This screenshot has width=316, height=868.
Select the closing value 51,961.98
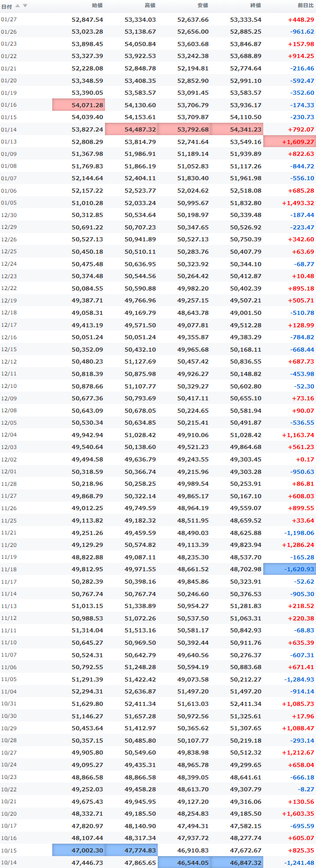pyautogui.click(x=246, y=178)
